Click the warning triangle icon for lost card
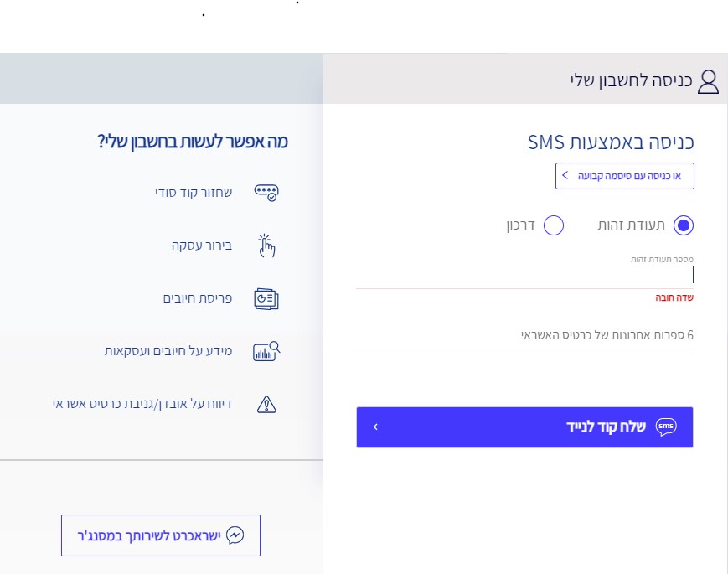This screenshot has height=574, width=728. [x=266, y=405]
